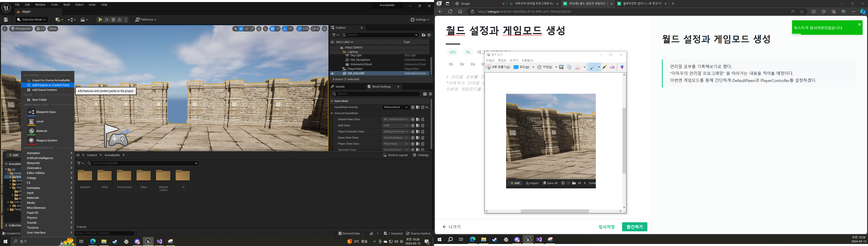Open Outliner filter options icon
The width and height of the screenshot is (868, 246).
pyautogui.click(x=335, y=35)
